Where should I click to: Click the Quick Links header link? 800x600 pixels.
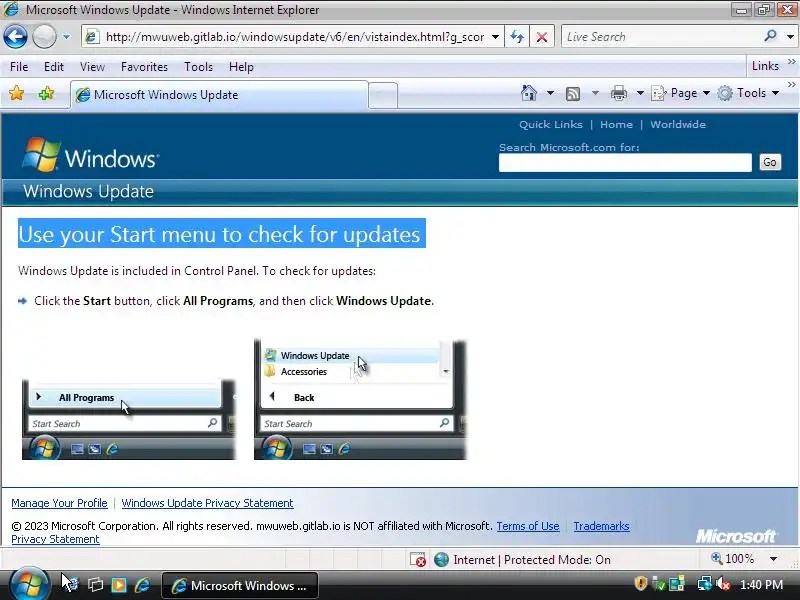coord(551,124)
